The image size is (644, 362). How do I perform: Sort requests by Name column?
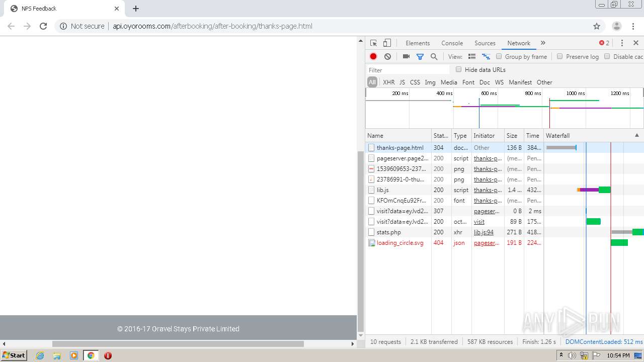(x=398, y=136)
